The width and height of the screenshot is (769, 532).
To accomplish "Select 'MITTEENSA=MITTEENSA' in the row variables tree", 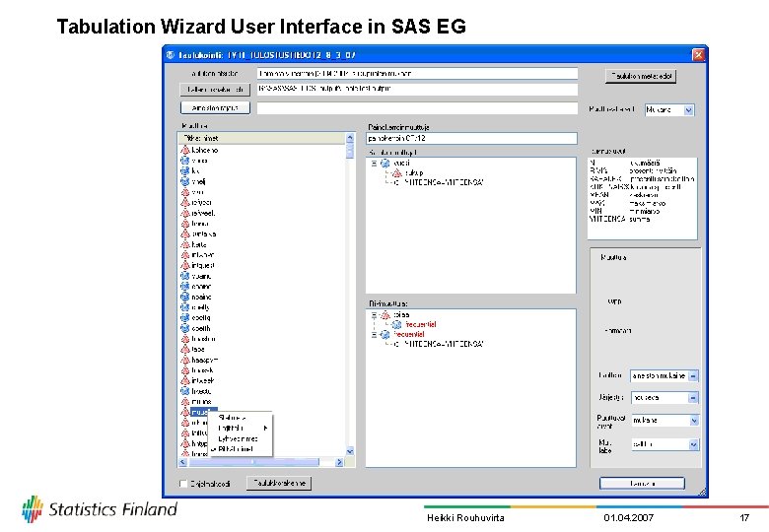I will point(444,344).
